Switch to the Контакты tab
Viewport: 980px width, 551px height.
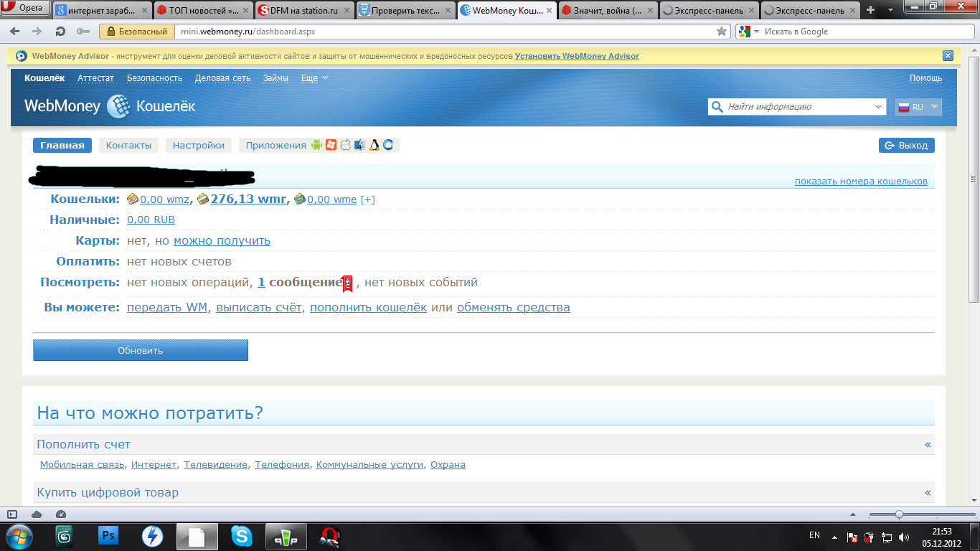[128, 145]
